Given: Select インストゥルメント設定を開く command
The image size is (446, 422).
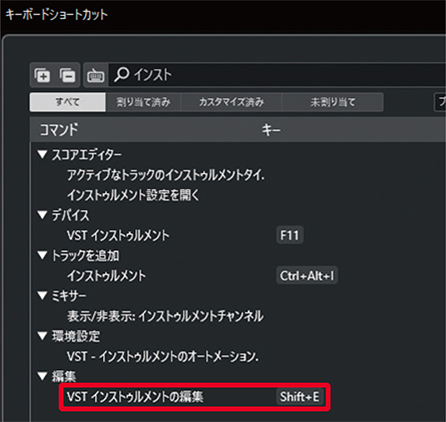Looking at the screenshot, I should click(133, 195).
